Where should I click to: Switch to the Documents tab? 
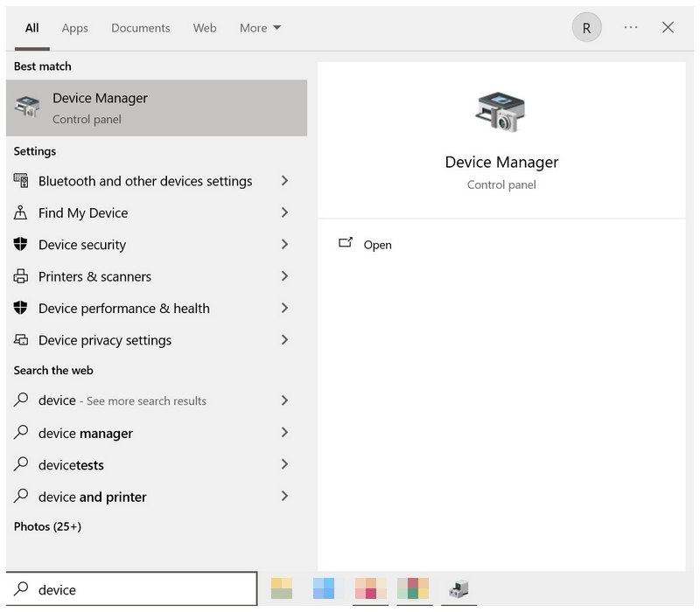click(x=140, y=27)
